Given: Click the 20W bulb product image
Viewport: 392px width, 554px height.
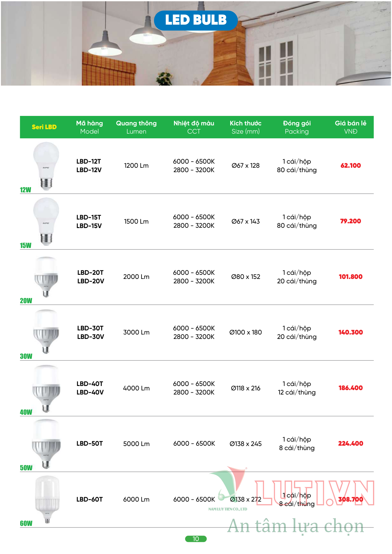Looking at the screenshot, I should 46,277.
